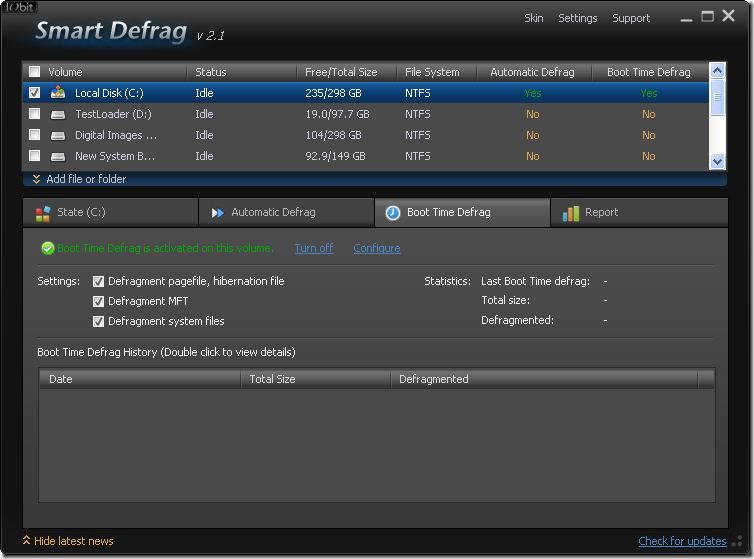Screen dimensions: 754x559
Task: Sort by Free/Total Size column header
Action: click(347, 72)
